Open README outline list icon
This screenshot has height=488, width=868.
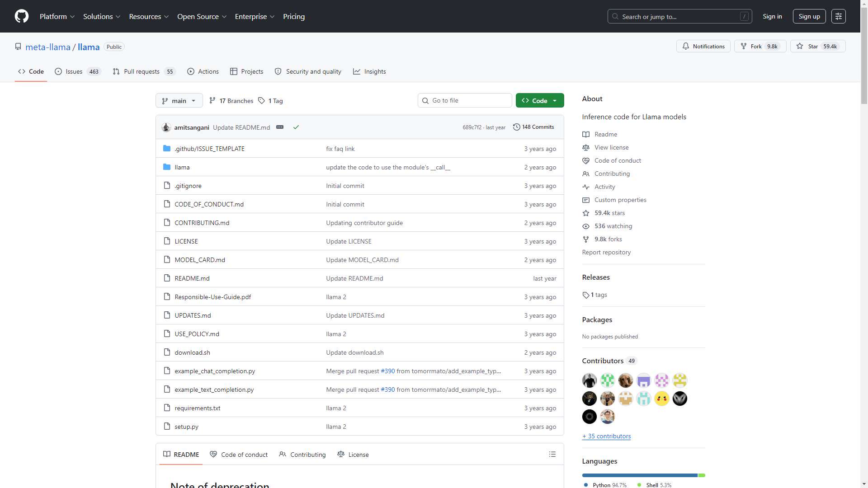point(552,455)
